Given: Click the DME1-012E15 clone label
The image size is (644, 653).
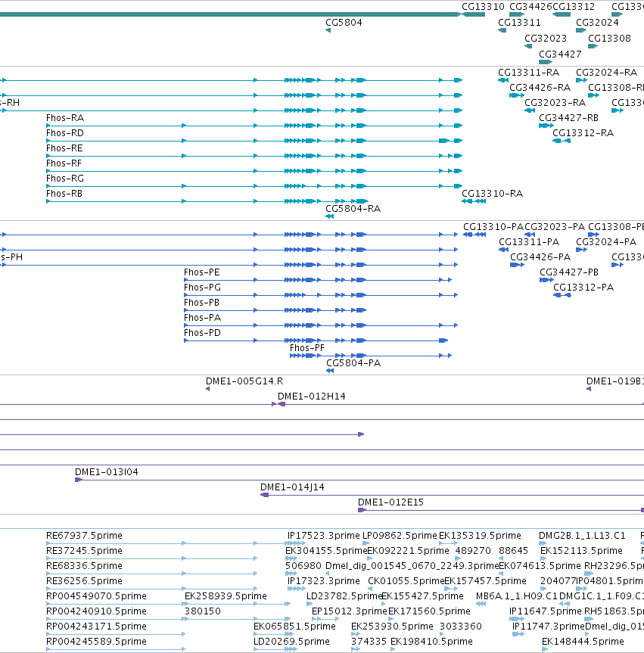Looking at the screenshot, I should pyautogui.click(x=390, y=502).
